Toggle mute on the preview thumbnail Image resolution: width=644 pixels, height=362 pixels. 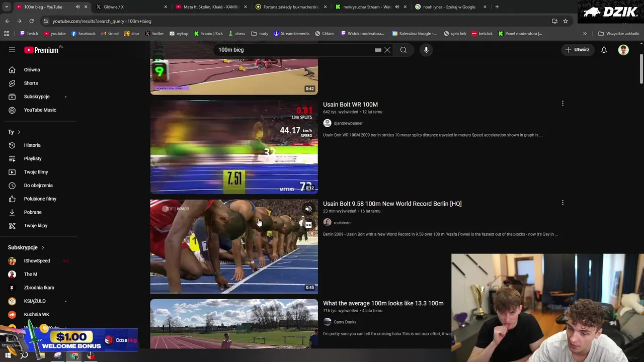point(308,209)
